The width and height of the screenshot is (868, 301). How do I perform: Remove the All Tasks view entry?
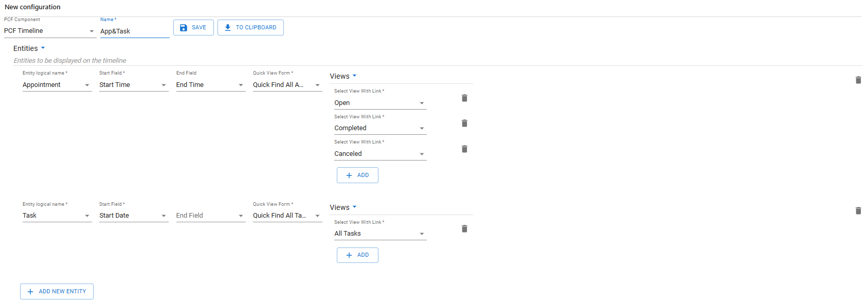(464, 229)
